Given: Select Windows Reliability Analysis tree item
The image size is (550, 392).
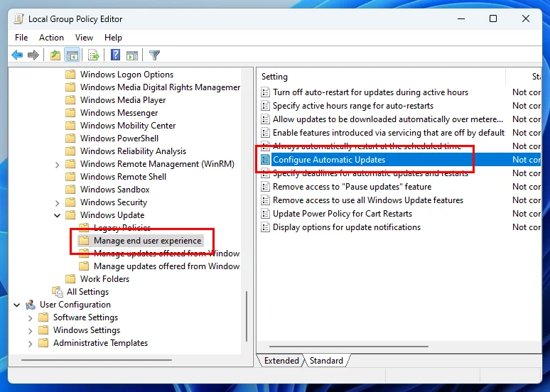Looking at the screenshot, I should click(133, 151).
